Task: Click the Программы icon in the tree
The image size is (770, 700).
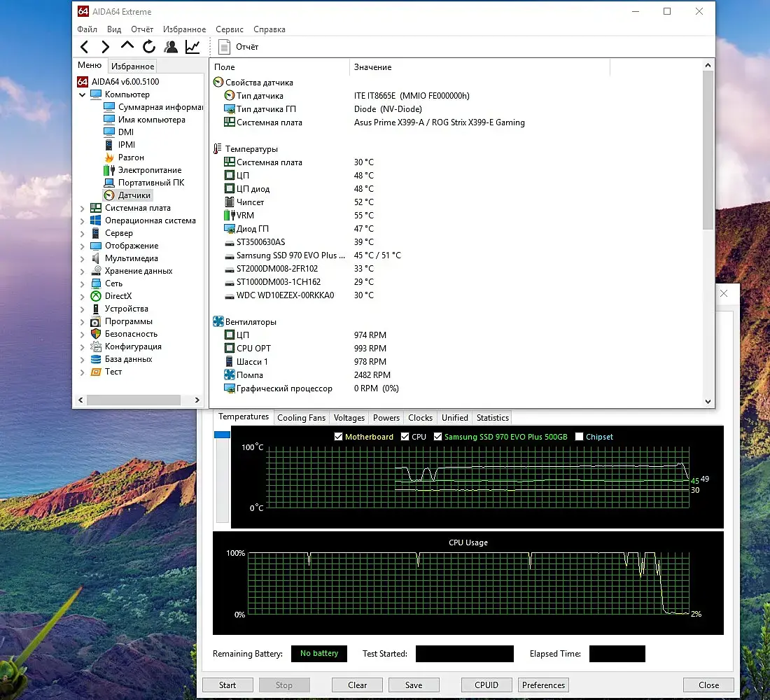Action: 96,321
